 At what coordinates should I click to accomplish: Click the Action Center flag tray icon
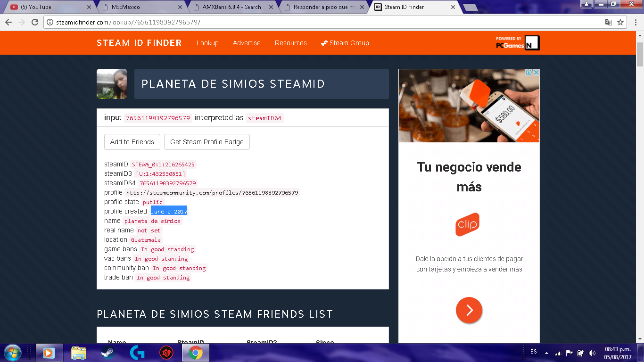570,353
